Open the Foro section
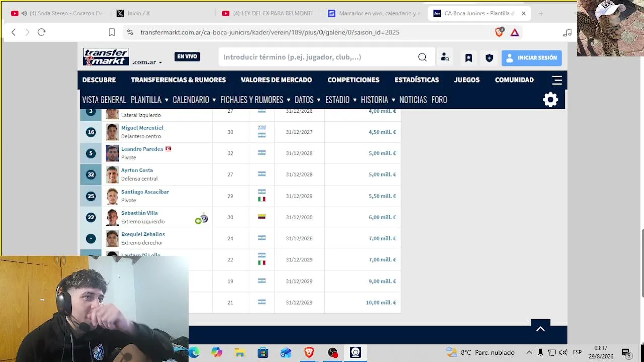 tap(439, 100)
